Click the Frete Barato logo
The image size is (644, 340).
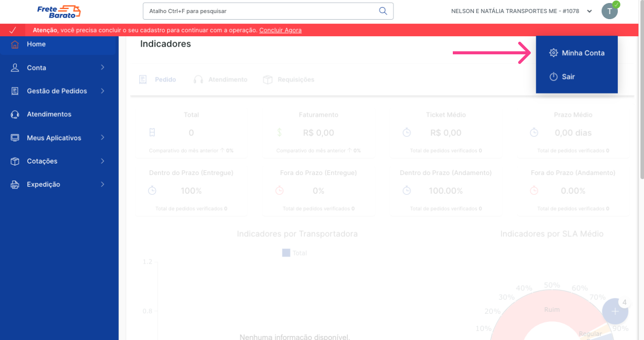pos(59,11)
